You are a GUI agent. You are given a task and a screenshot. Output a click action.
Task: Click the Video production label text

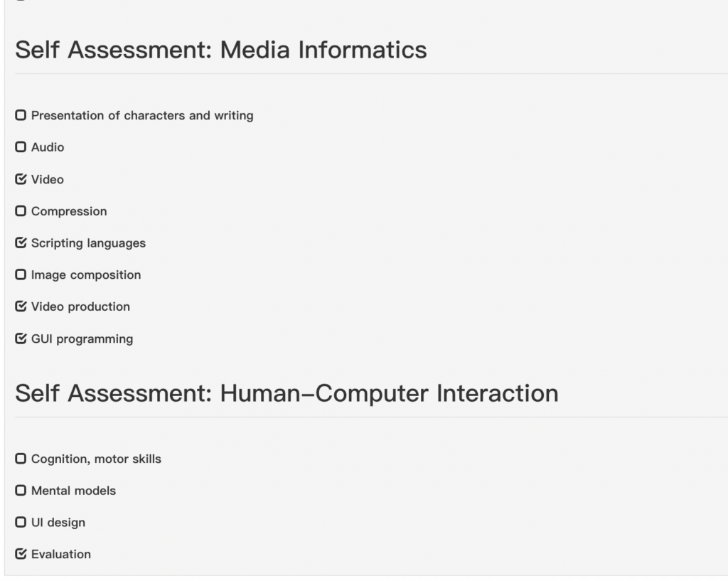(80, 307)
